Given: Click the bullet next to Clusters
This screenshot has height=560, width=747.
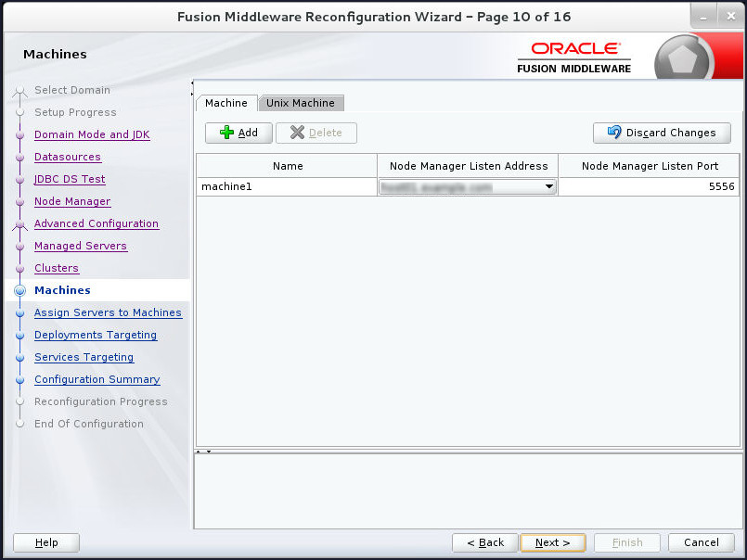Looking at the screenshot, I should [x=20, y=269].
